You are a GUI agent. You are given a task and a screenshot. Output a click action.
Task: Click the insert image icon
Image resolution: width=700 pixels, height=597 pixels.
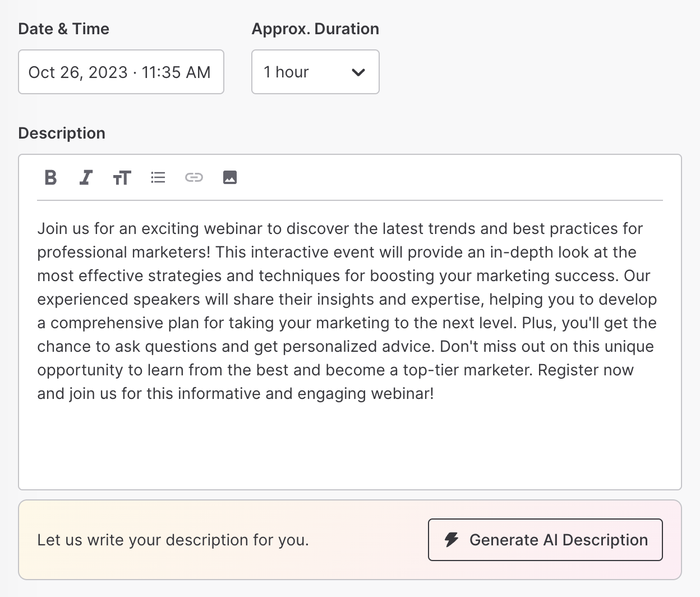click(x=230, y=178)
